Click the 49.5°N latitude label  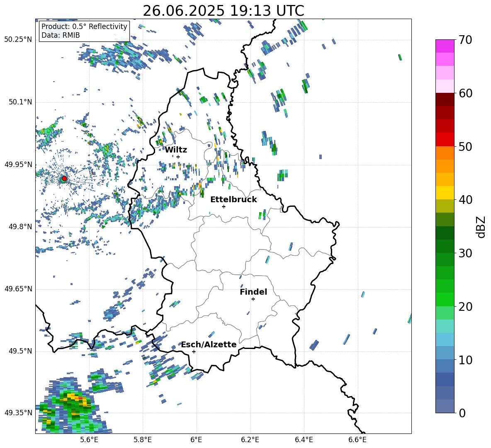click(x=20, y=351)
